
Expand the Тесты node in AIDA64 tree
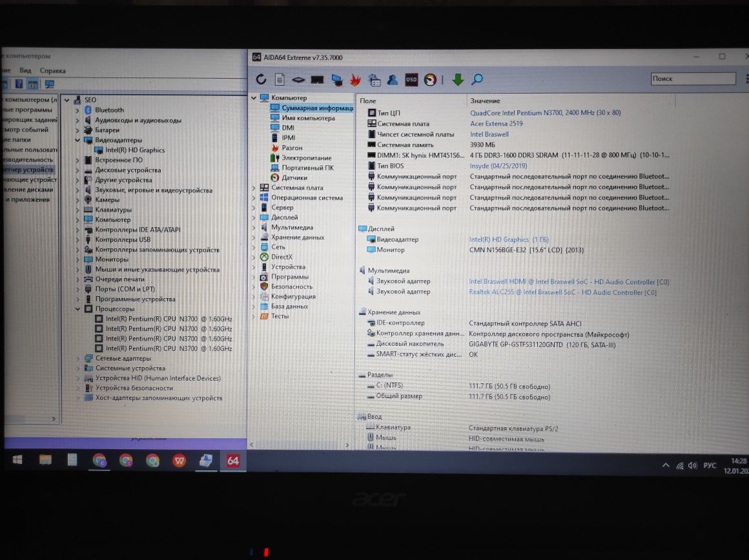pyautogui.click(x=254, y=316)
